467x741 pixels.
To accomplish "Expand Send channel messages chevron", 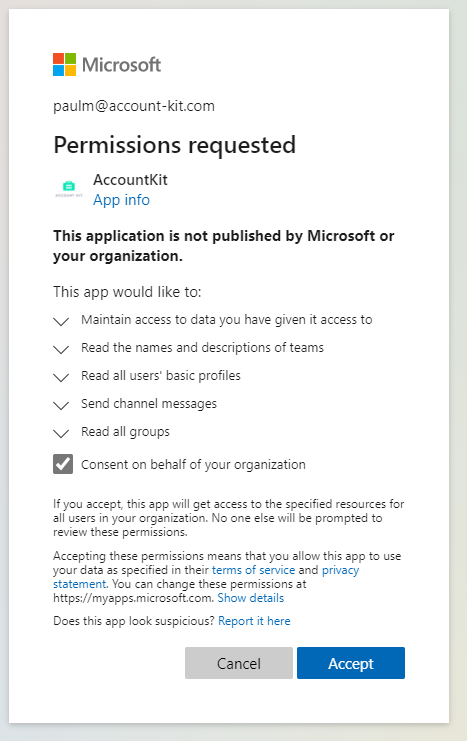I will point(61,405).
